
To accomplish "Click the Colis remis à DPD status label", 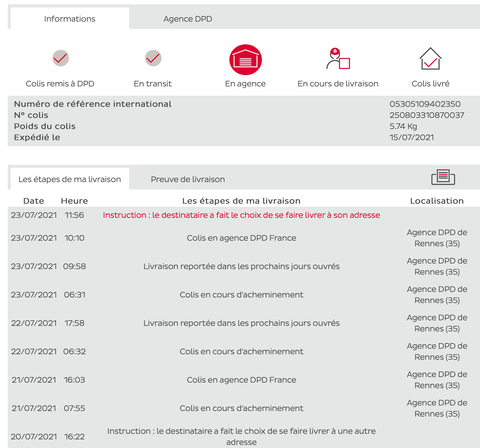I will [x=60, y=84].
